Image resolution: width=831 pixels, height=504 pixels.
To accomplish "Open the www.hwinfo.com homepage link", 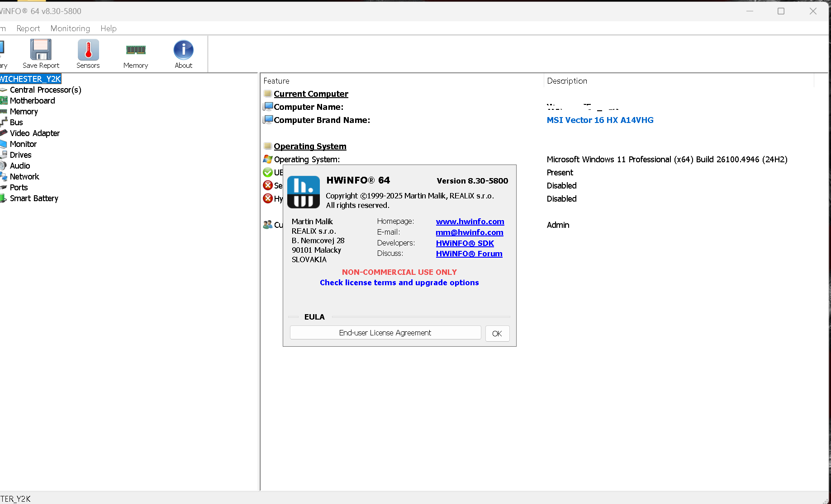I will (470, 221).
